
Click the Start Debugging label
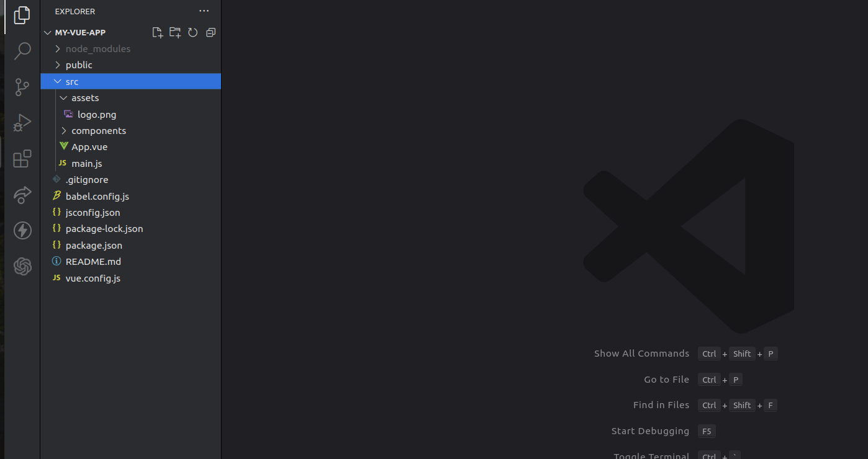pyautogui.click(x=650, y=431)
